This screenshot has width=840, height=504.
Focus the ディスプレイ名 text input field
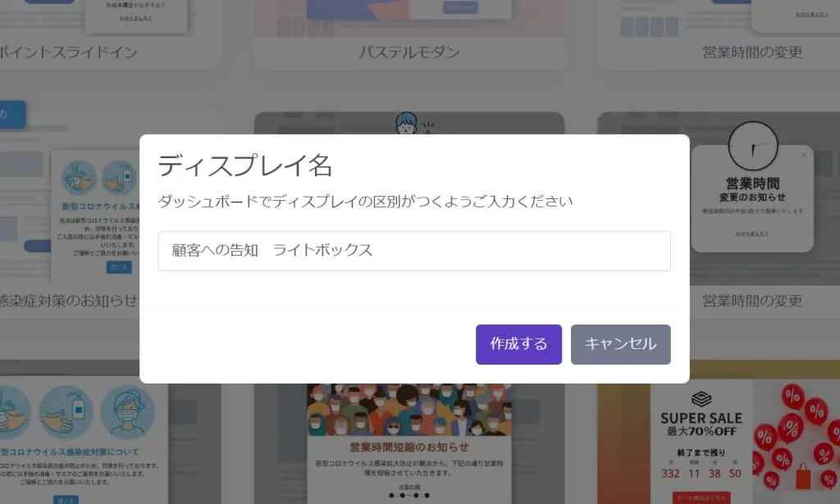point(413,251)
